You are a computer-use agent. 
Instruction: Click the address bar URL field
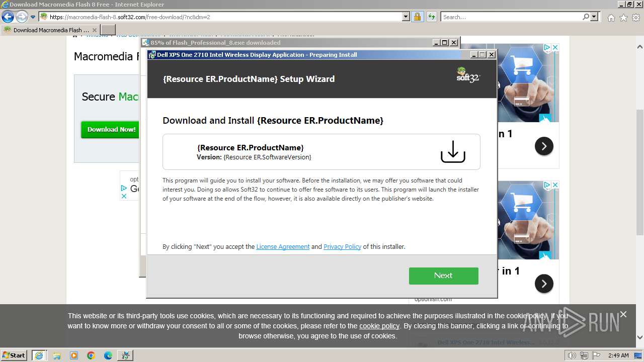(224, 17)
